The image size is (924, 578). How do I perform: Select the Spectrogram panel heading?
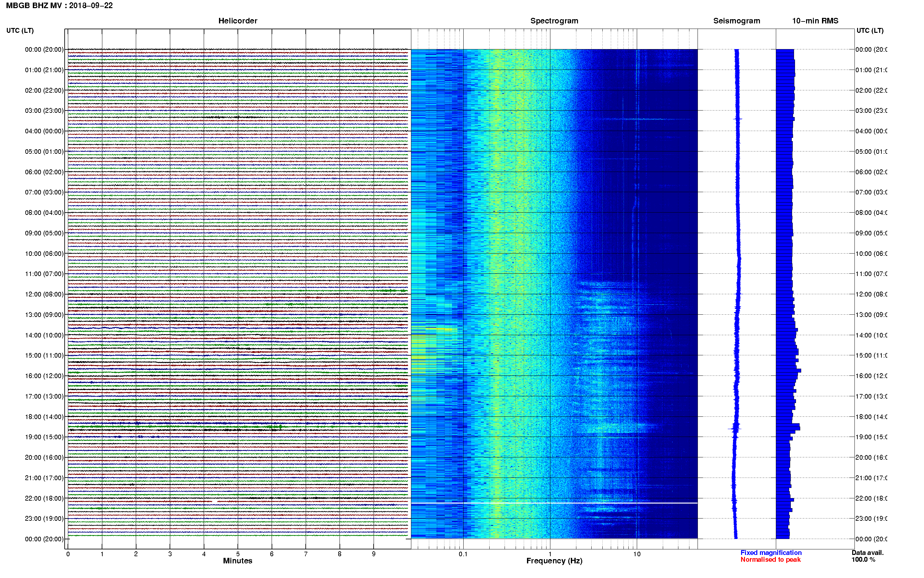point(554,21)
